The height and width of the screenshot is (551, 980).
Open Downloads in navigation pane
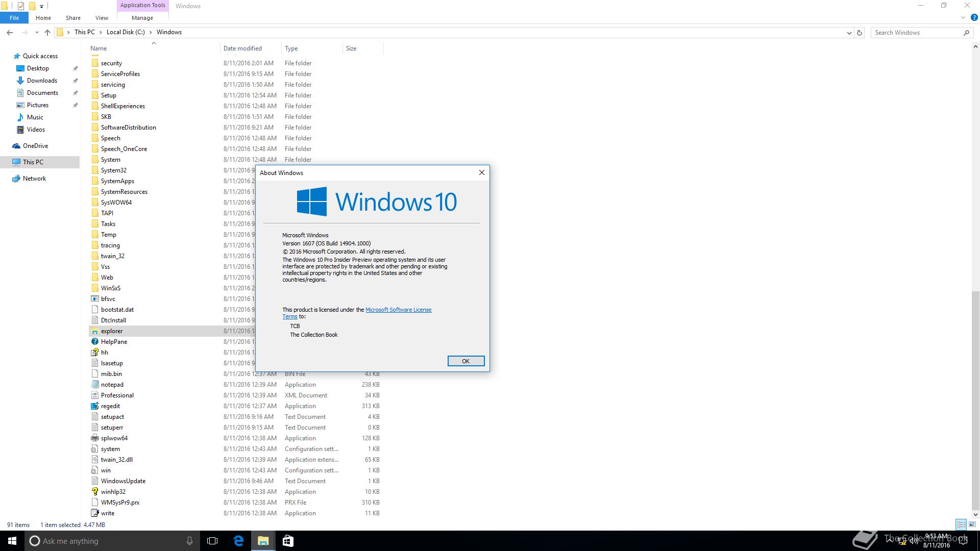[42, 81]
